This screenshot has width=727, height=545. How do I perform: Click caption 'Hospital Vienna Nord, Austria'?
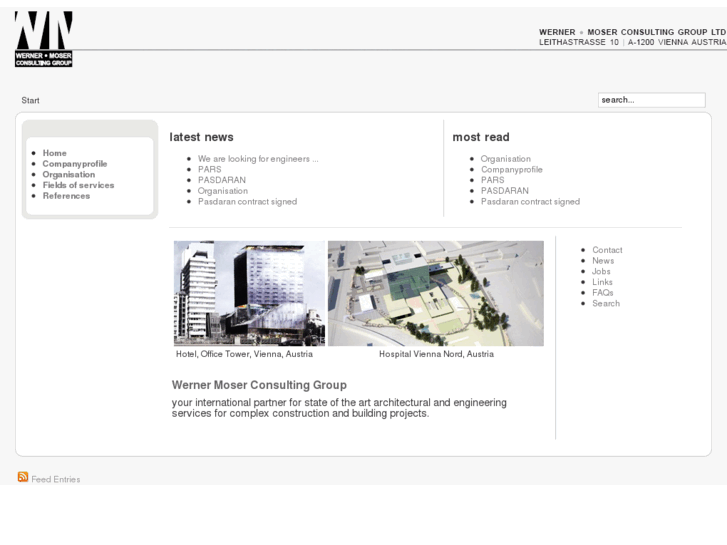pos(436,354)
